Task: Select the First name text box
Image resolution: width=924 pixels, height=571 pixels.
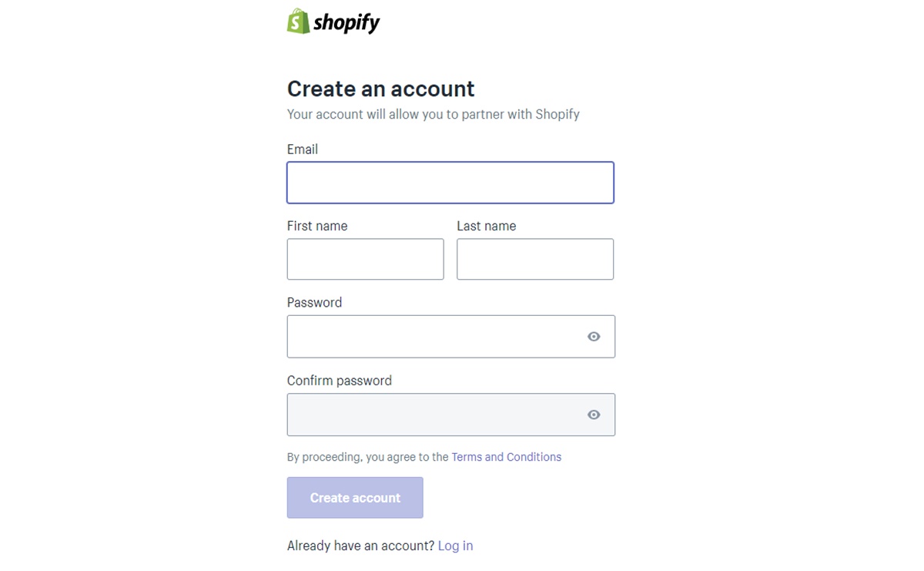Action: coord(365,259)
